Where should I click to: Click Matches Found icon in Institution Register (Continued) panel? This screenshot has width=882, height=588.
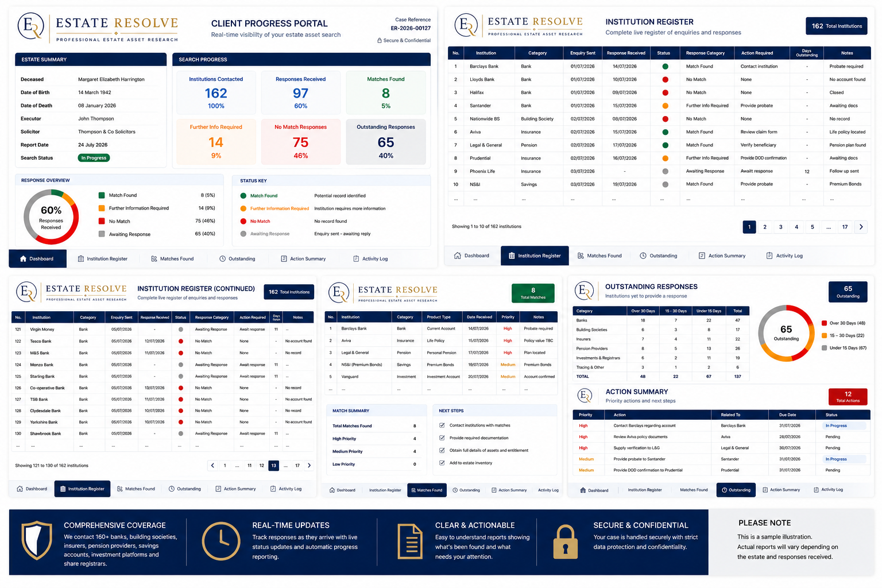[120, 489]
